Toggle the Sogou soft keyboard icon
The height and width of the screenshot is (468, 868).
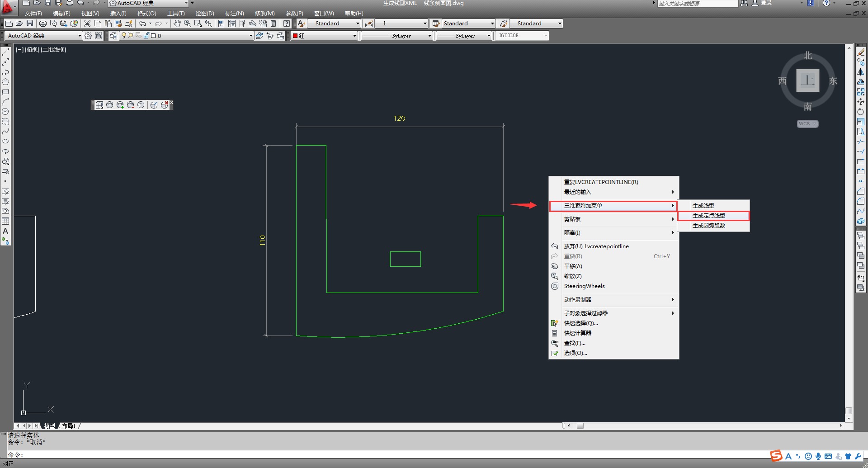828,456
